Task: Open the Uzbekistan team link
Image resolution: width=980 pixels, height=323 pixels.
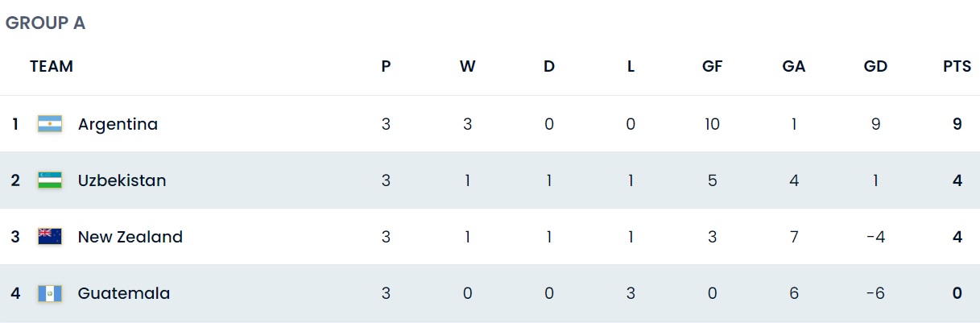Action: pyautogui.click(x=122, y=180)
